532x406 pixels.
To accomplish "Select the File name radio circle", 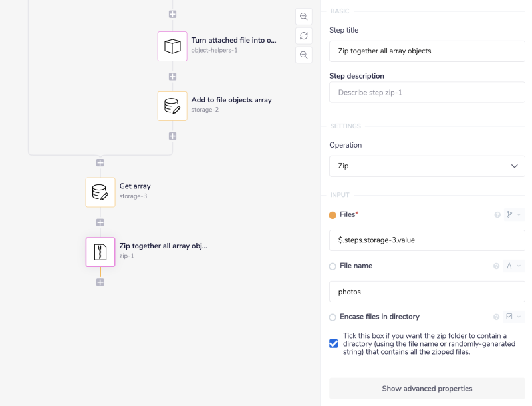I will coord(332,266).
